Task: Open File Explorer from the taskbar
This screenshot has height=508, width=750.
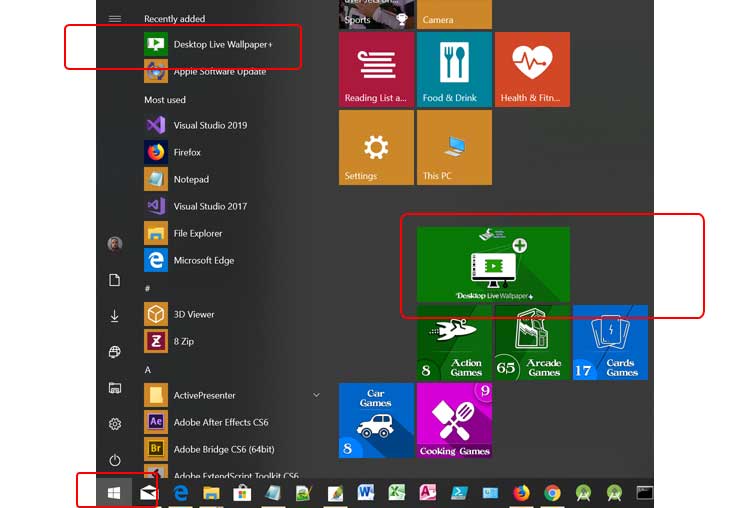Action: coord(211,493)
